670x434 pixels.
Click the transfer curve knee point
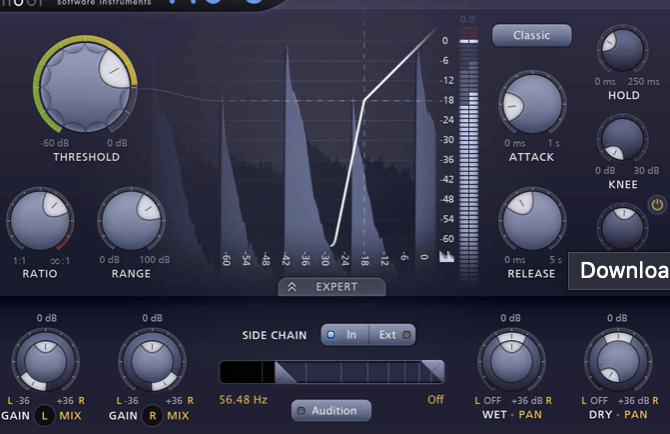(364, 100)
